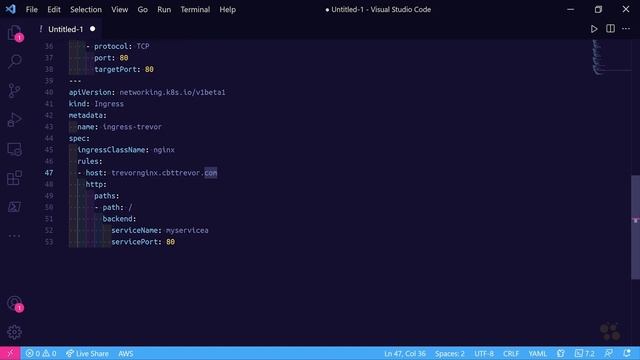Open the Source Control view
The height and width of the screenshot is (360, 640).
(15, 91)
